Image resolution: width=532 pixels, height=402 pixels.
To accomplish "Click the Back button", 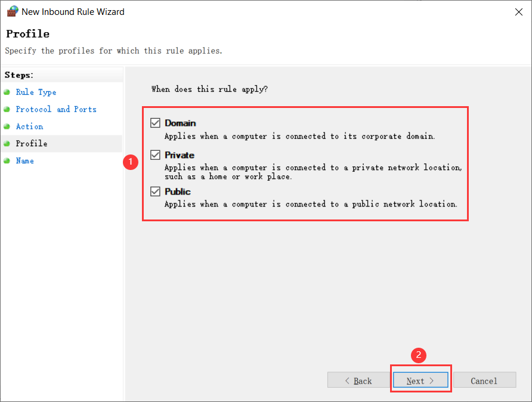I will pyautogui.click(x=359, y=380).
